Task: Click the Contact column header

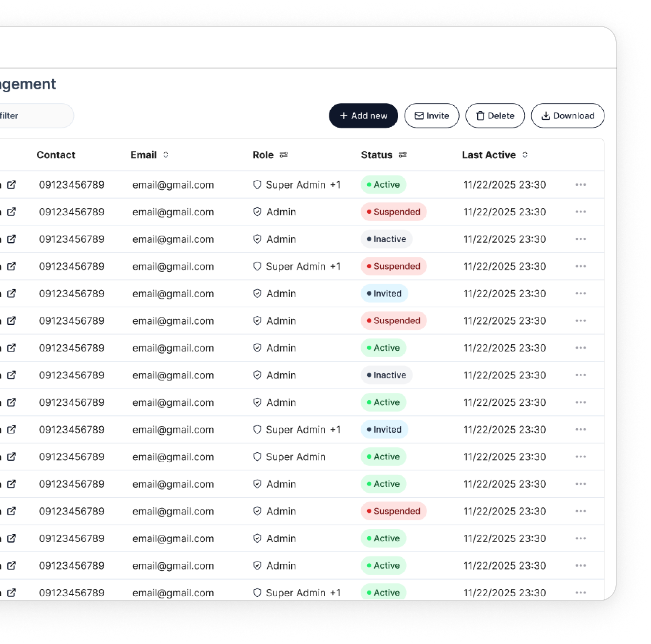Action: point(56,155)
